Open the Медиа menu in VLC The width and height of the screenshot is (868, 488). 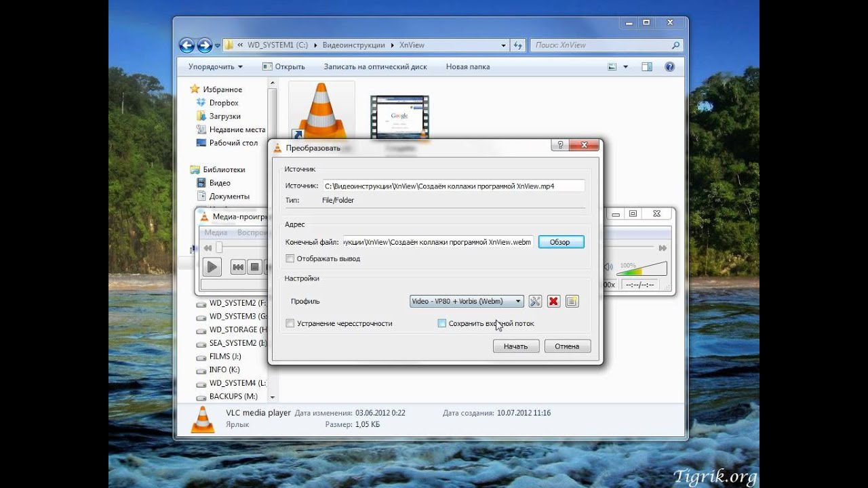click(216, 232)
